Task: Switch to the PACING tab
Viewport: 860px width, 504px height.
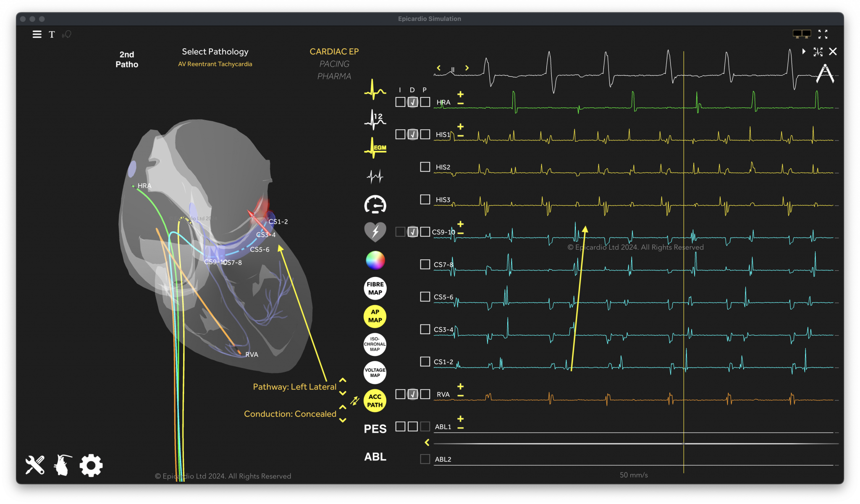Action: pos(334,64)
